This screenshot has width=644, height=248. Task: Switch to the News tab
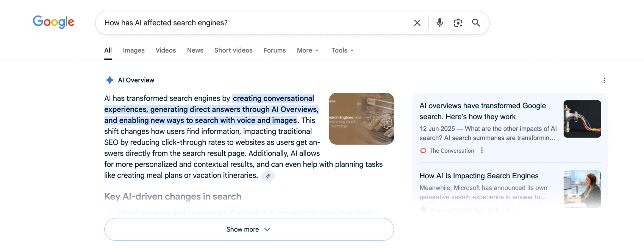(195, 50)
